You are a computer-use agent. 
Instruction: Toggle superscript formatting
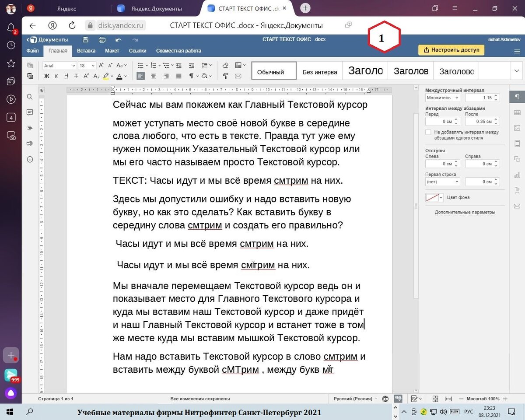pos(86,76)
